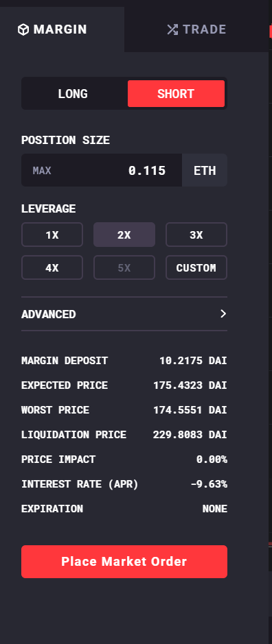Click the LIQUIDATION PRICE value
The height and width of the screenshot is (644, 272).
tap(190, 435)
